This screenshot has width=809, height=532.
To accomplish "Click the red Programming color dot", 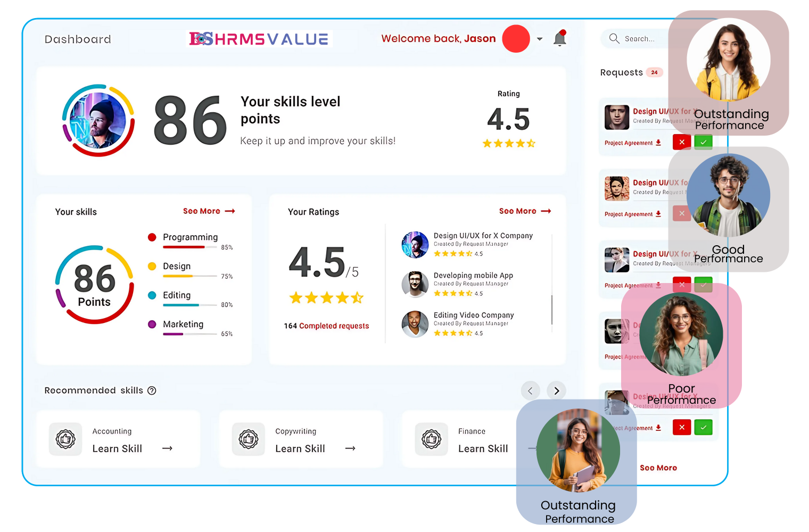I will coord(152,237).
